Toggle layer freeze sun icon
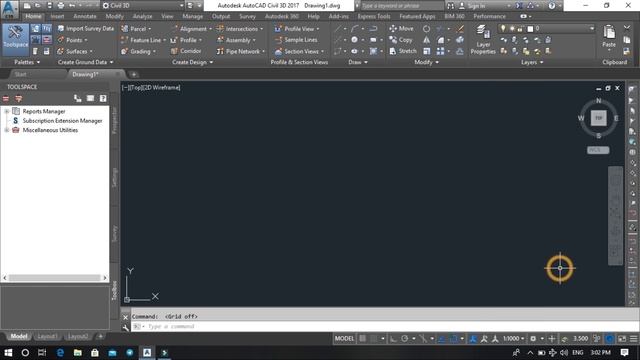 [512, 29]
